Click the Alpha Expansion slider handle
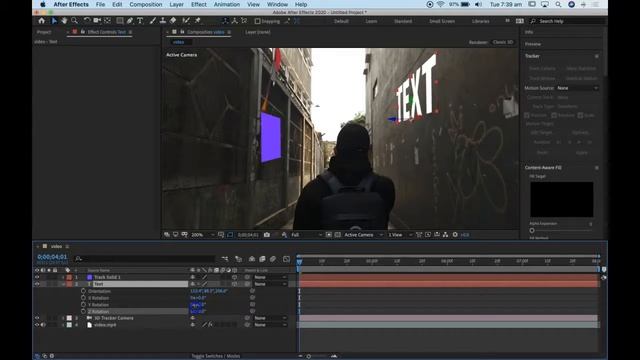Screen dimensions: 640x360 click(532, 230)
